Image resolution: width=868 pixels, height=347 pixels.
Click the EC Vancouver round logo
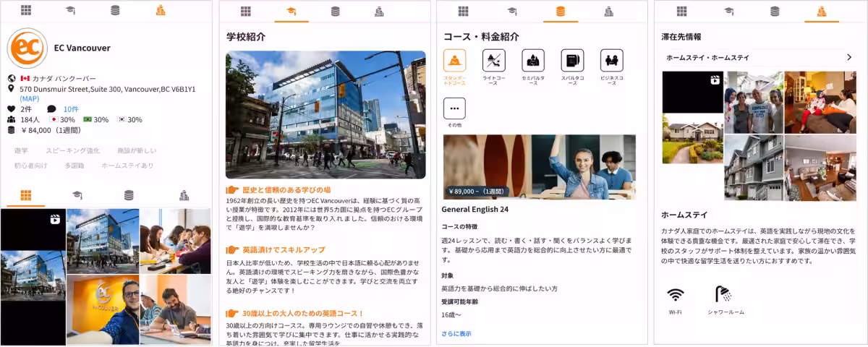point(27,48)
